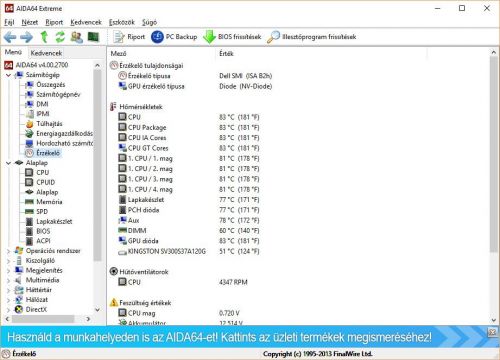Go forward with the blue right arrow
The height and width of the screenshot is (360, 500).
pyautogui.click(x=27, y=37)
